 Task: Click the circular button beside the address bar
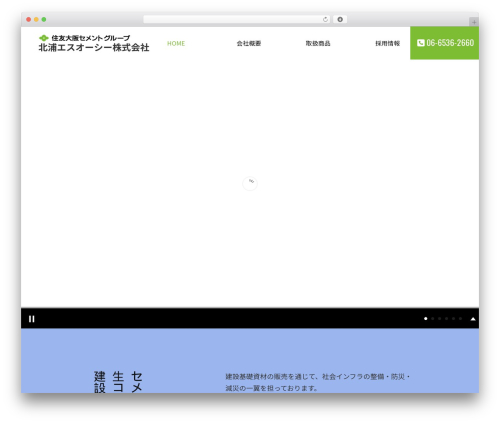pyautogui.click(x=340, y=19)
